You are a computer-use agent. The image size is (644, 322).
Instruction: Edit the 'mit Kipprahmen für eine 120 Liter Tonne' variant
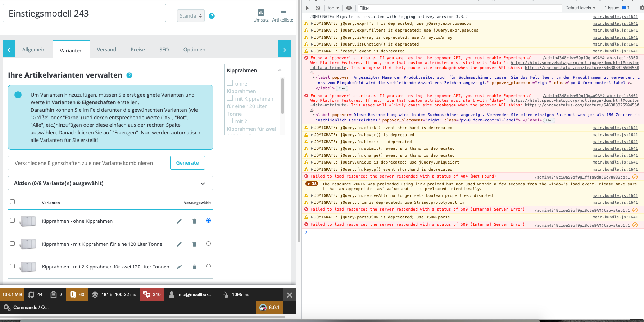click(x=179, y=244)
